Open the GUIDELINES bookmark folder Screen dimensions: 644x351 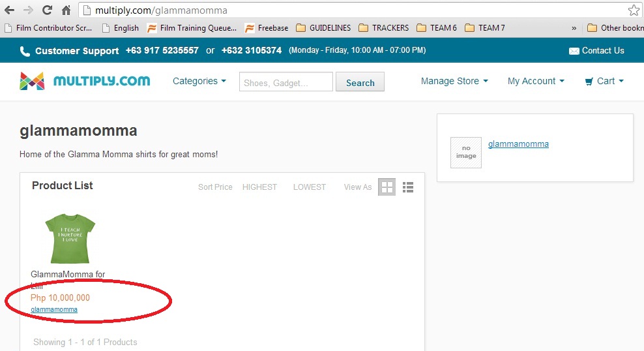coord(324,28)
